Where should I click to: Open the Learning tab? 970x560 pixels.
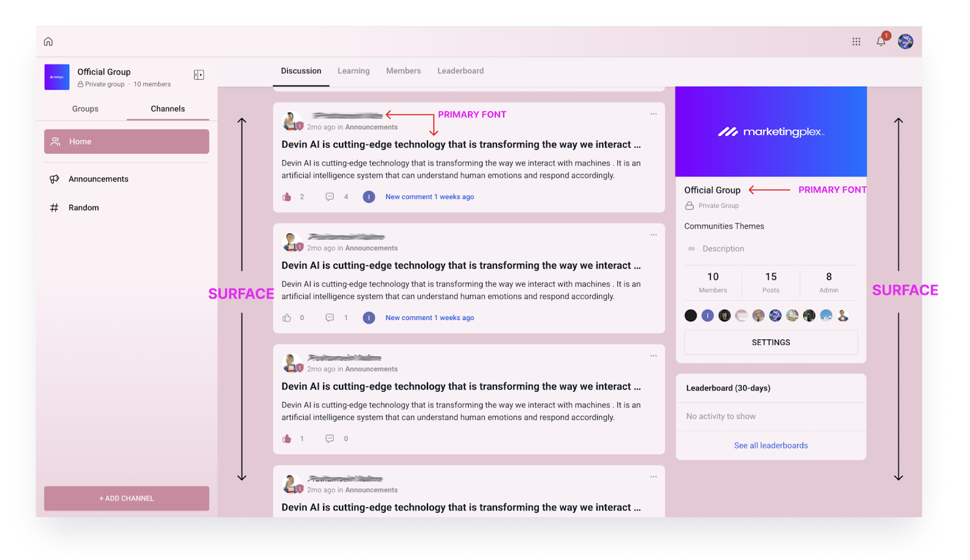coord(353,71)
